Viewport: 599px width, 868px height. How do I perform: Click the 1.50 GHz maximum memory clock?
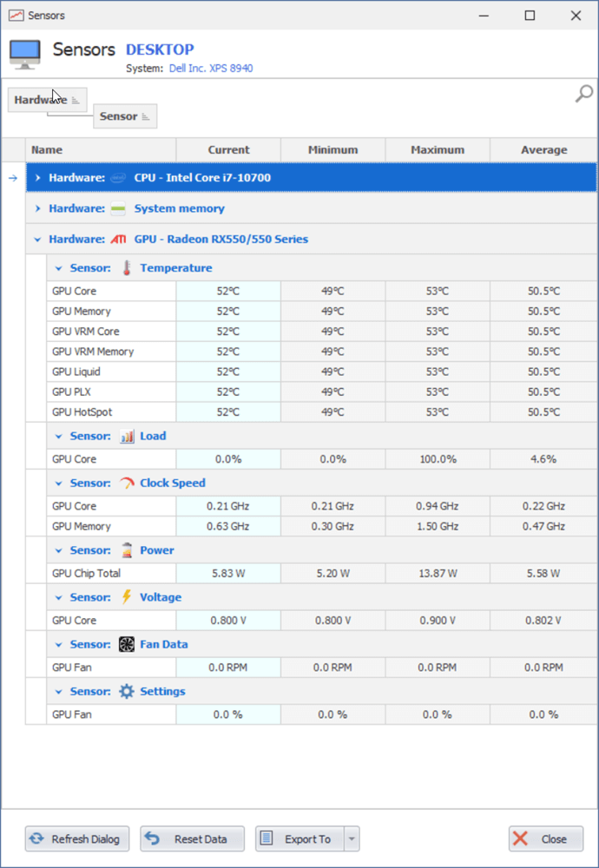pyautogui.click(x=438, y=527)
